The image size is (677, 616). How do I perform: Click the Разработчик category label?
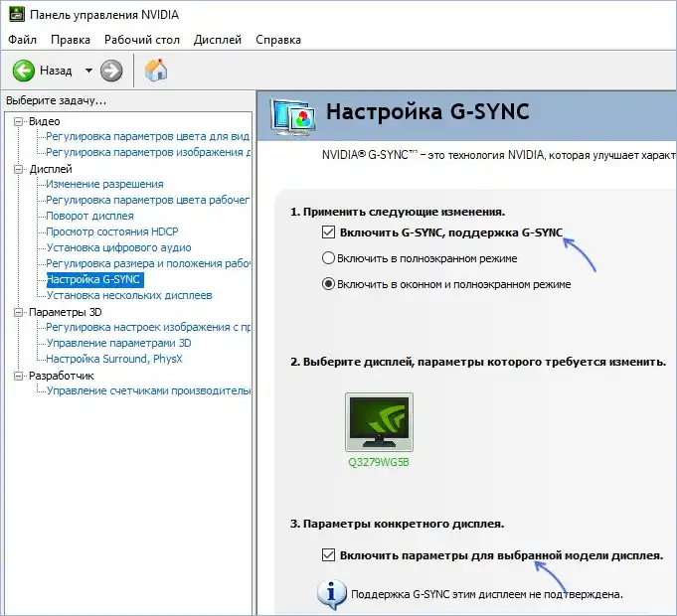coord(61,377)
